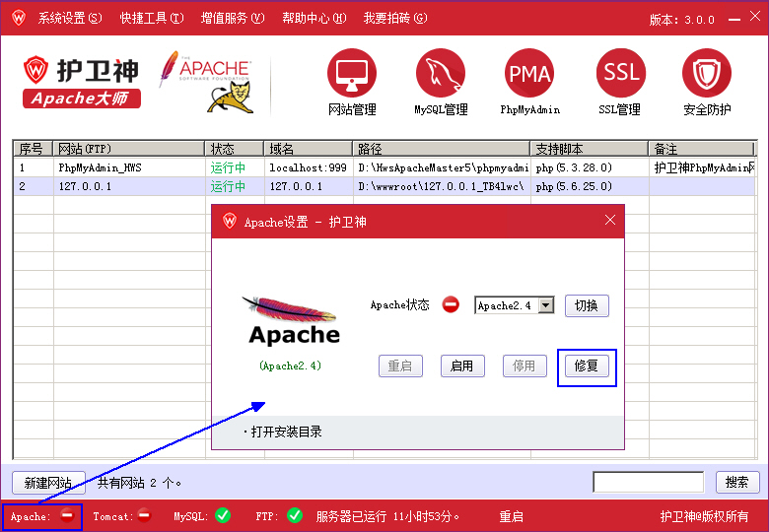Open the 我要拍砖(G) menu

[x=394, y=18]
